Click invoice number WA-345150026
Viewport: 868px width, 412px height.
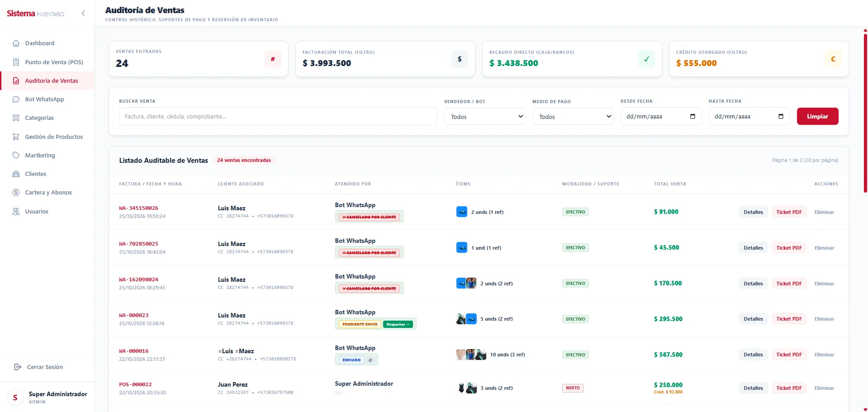(x=139, y=208)
